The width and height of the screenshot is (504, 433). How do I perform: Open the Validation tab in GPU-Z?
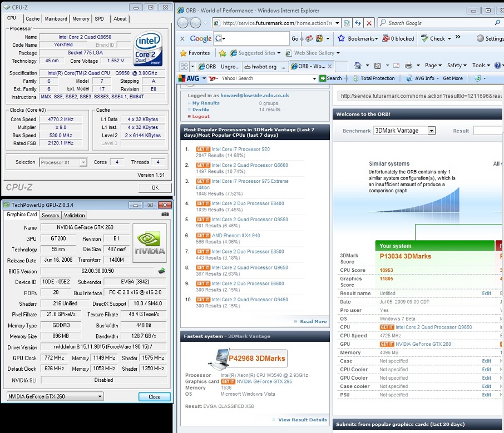pos(74,215)
